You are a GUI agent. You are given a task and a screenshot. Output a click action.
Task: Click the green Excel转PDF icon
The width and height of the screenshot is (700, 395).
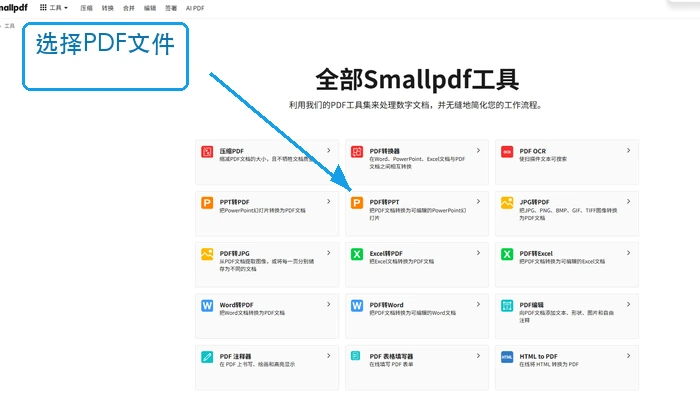357,254
